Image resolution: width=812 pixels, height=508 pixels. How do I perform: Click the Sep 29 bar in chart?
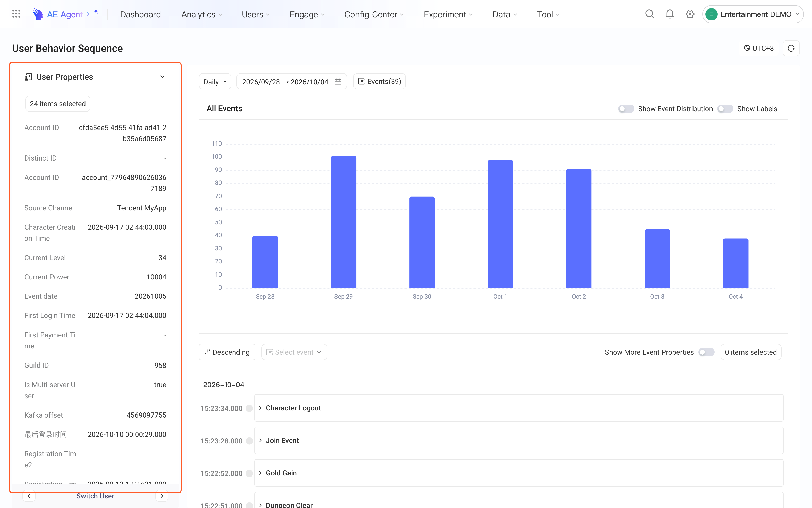[x=343, y=222]
